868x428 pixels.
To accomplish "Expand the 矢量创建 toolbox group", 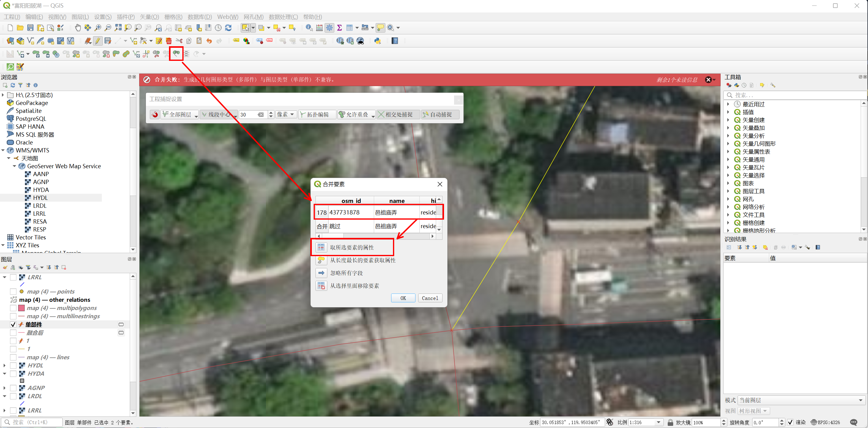I will click(728, 120).
